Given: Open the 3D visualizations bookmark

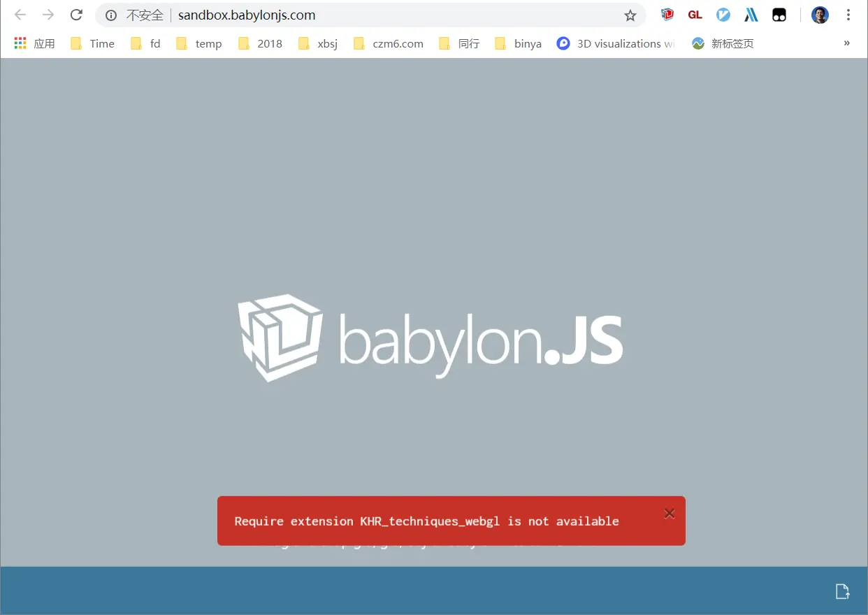Looking at the screenshot, I should coord(616,43).
